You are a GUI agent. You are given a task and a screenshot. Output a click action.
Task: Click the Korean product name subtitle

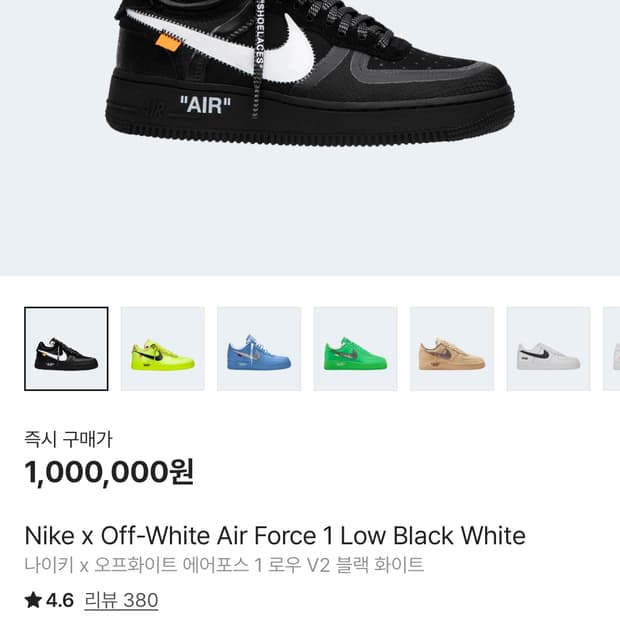click(x=224, y=565)
